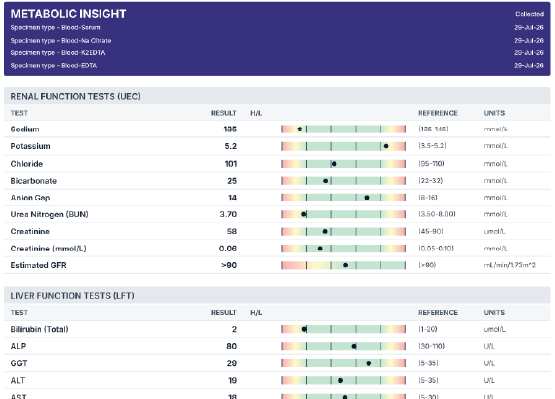
Task: Click the ALP result value 80
Action: click(231, 346)
